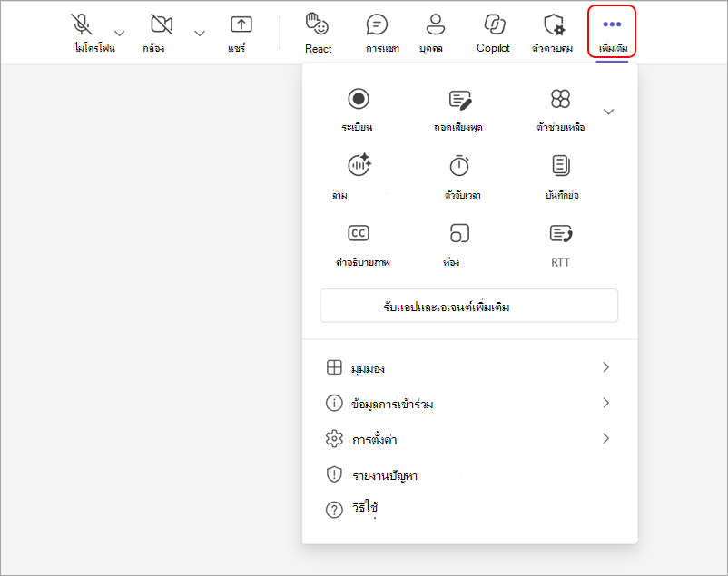
Task: Open breakout Rooms (ห้อง) icon
Action: coord(459,233)
